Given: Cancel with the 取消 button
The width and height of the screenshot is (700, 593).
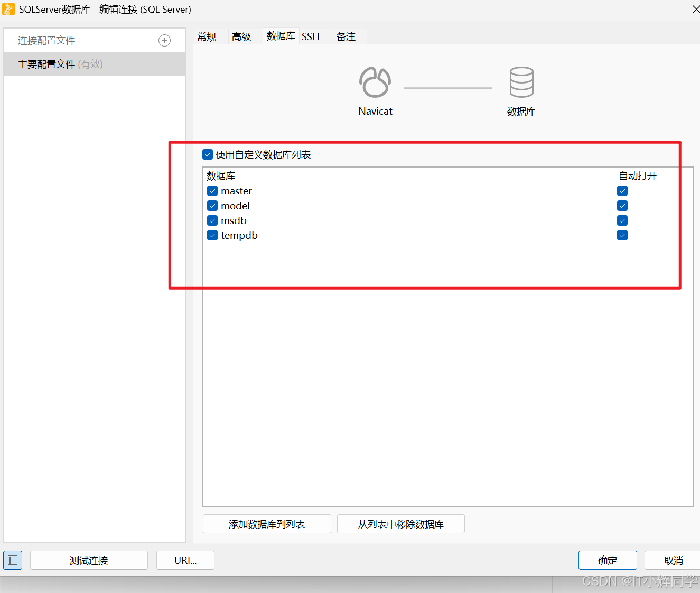Looking at the screenshot, I should tap(673, 560).
